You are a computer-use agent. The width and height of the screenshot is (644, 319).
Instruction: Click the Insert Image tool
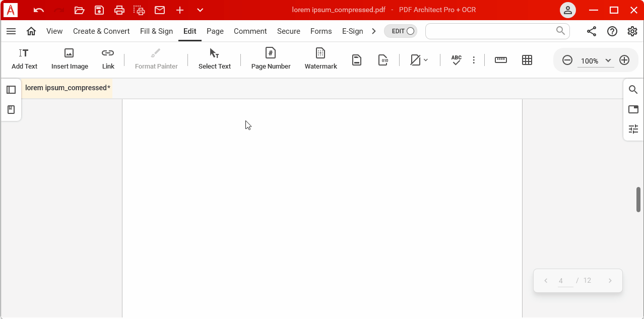[70, 59]
